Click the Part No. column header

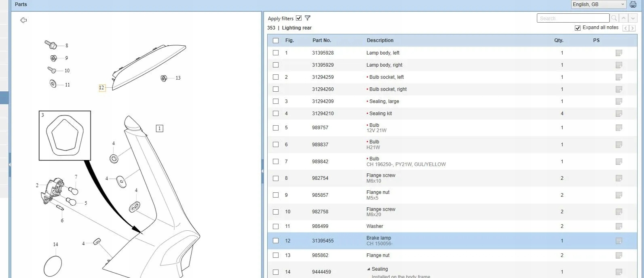[321, 40]
